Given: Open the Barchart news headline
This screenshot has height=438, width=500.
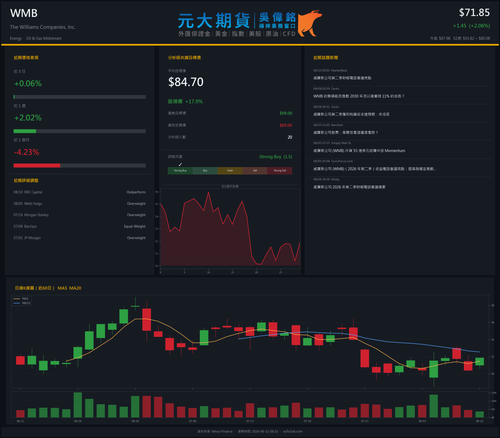Looking at the screenshot, I should (x=346, y=133).
